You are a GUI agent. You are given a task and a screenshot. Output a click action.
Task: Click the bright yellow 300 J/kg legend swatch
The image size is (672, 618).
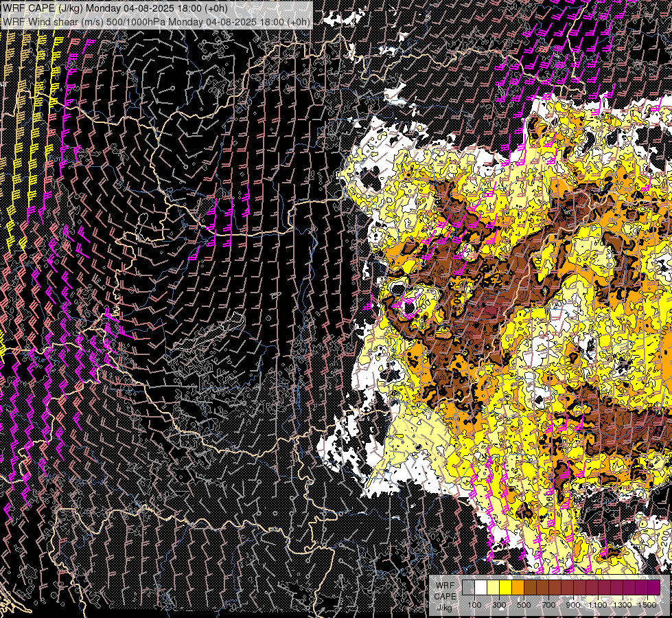[506, 587]
